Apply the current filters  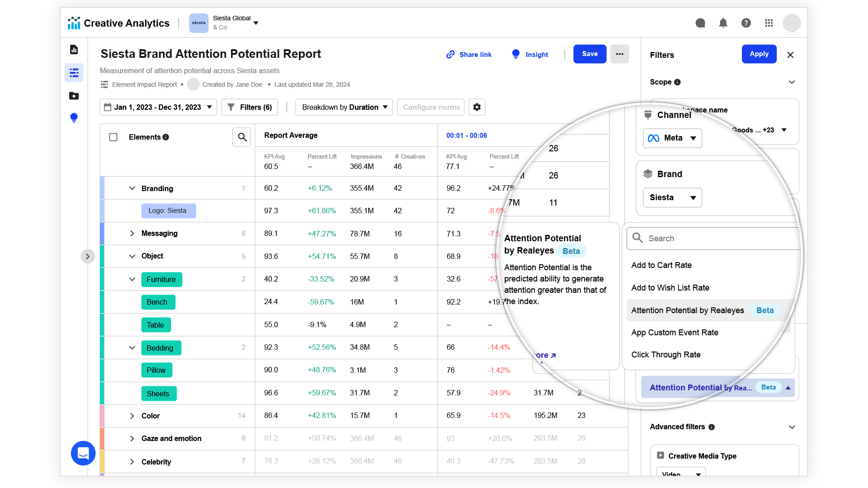pyautogui.click(x=759, y=54)
